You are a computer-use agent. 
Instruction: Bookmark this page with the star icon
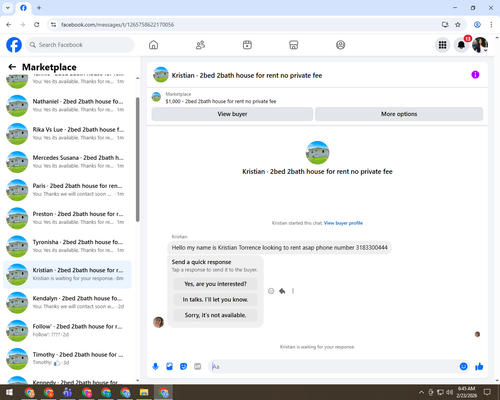[x=458, y=25]
